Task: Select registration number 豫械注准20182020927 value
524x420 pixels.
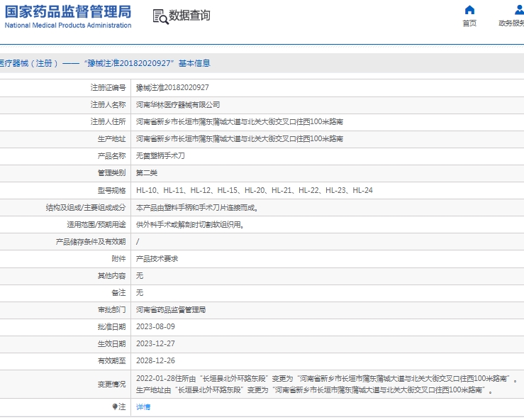Action: [172, 87]
